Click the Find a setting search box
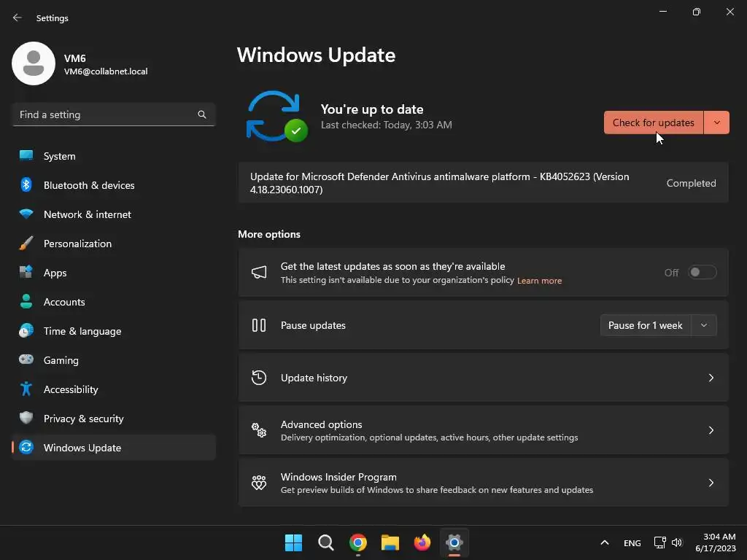This screenshot has width=747, height=560. [113, 114]
